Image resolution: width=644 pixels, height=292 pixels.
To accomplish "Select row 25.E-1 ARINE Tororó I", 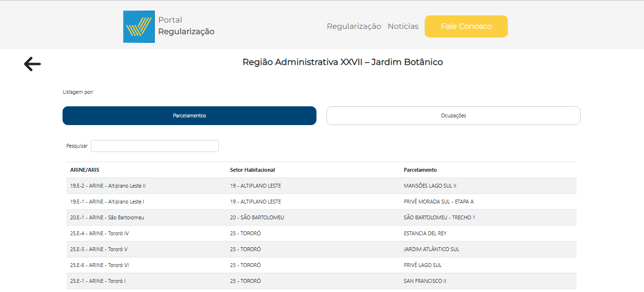I will pyautogui.click(x=321, y=281).
